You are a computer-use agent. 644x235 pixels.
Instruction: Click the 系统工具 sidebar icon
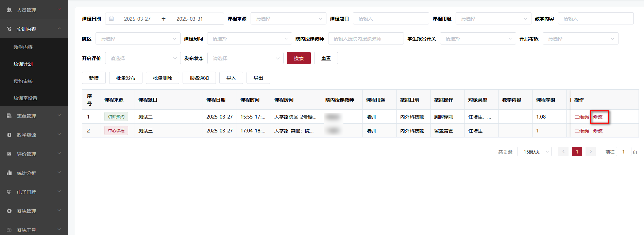pyautogui.click(x=9, y=230)
